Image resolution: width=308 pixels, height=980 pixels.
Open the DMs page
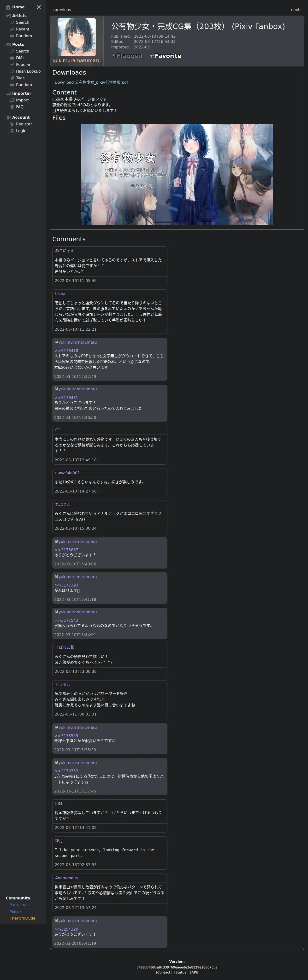pyautogui.click(x=20, y=58)
